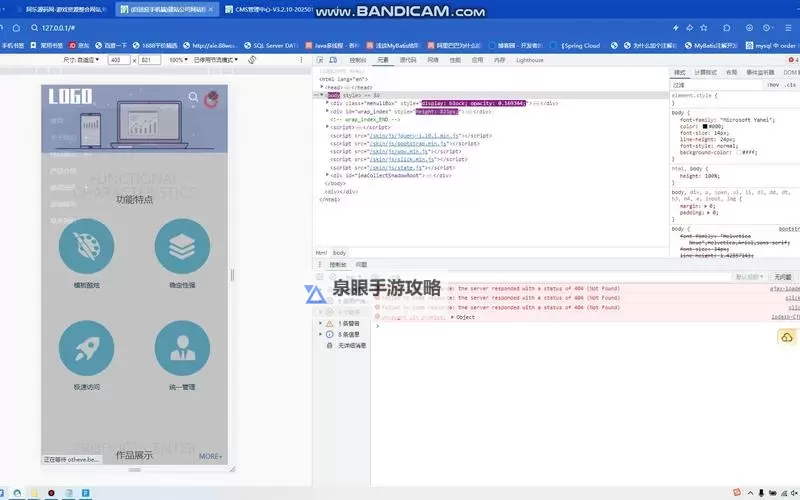Click the no verbose messages bug icon row

tap(346, 345)
